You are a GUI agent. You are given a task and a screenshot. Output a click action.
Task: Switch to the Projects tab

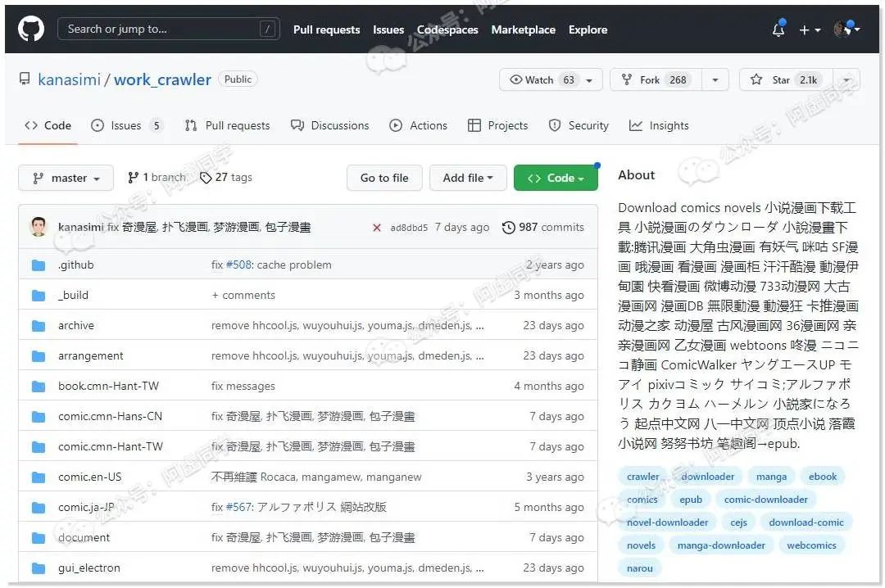(x=498, y=125)
